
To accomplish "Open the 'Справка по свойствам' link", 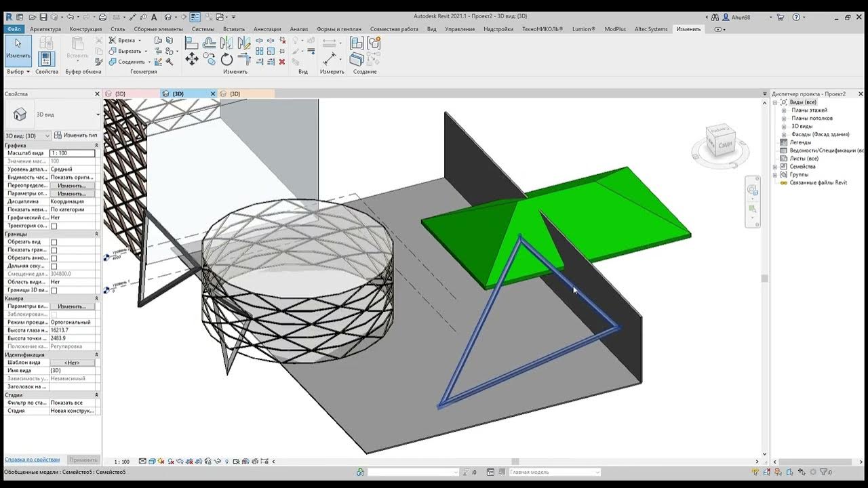I will pyautogui.click(x=32, y=460).
